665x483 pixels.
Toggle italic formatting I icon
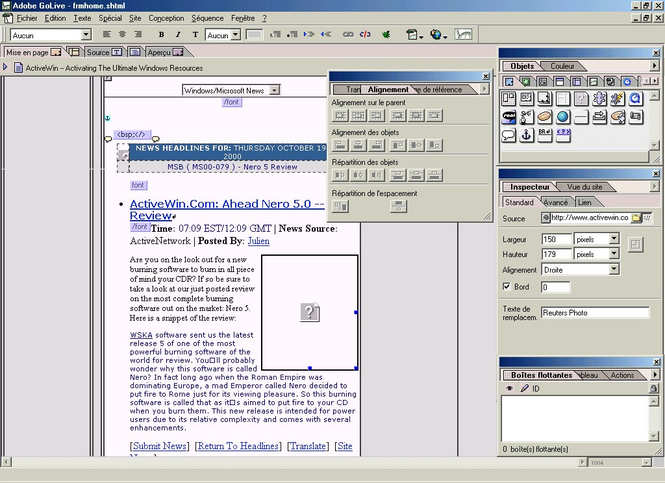click(x=178, y=35)
